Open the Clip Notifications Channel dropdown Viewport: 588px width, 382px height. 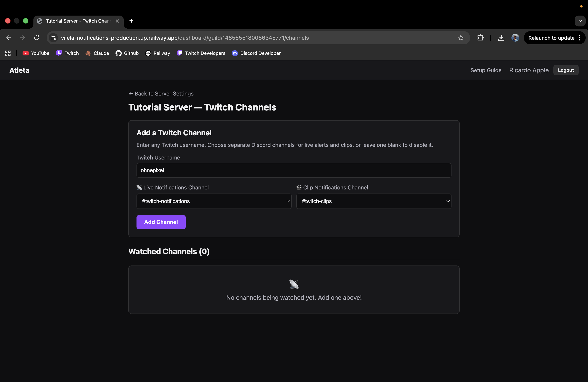374,201
